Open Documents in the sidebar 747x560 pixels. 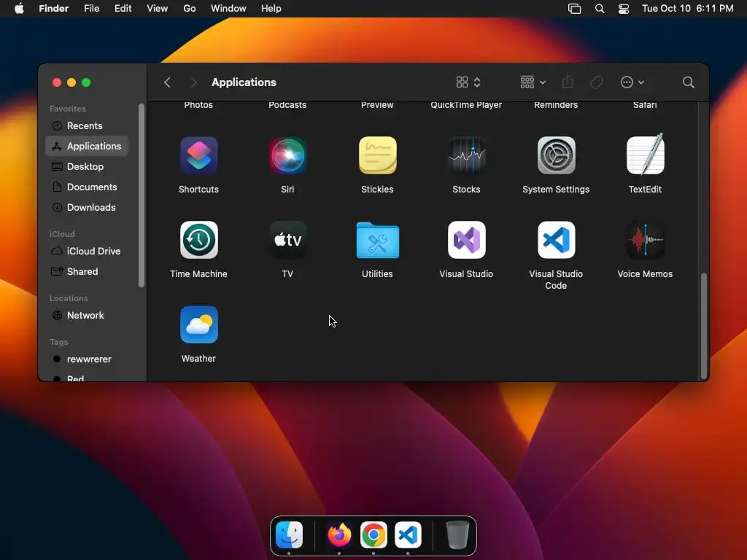point(87,187)
